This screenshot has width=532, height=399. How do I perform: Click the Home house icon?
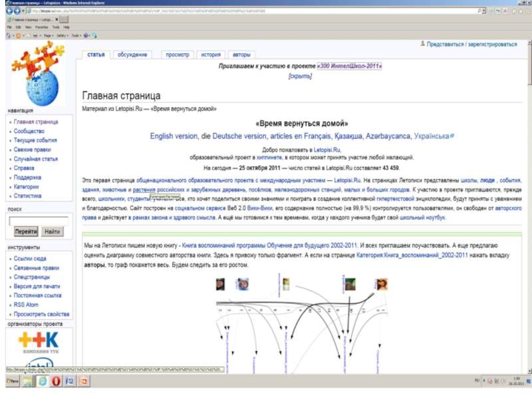(514, 11)
